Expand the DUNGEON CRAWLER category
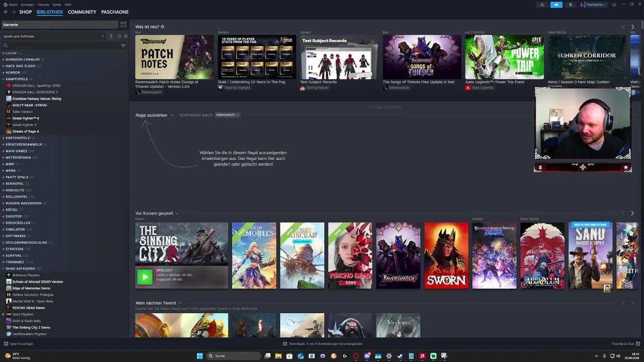The width and height of the screenshot is (644, 362). (3, 59)
